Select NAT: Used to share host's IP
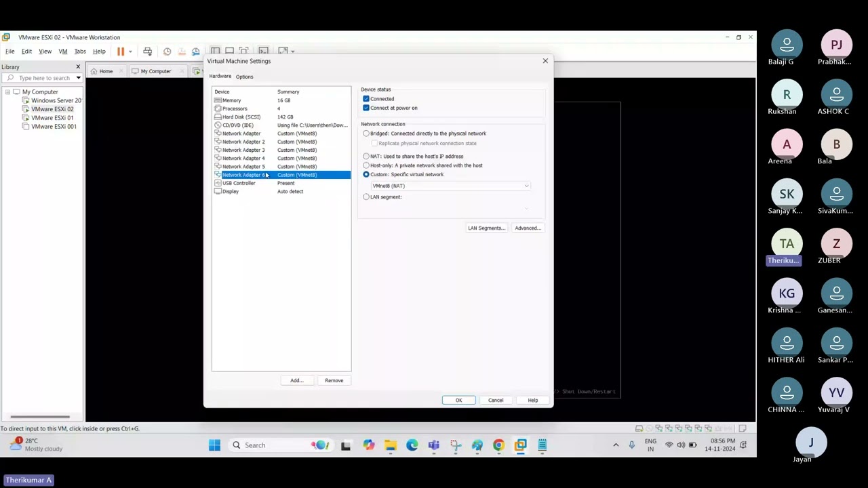Screen dimensions: 868x488 point(366,157)
